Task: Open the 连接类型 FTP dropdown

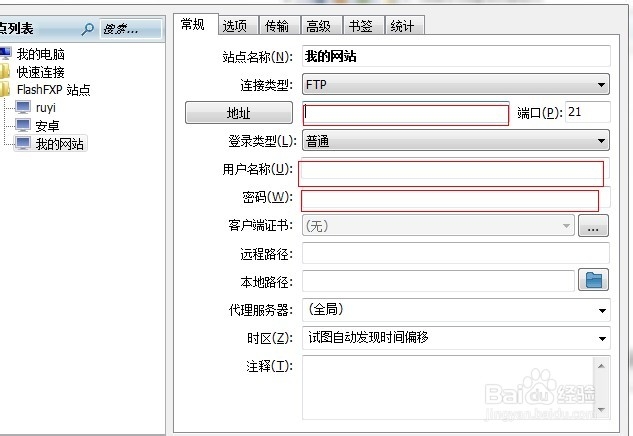Action: pyautogui.click(x=456, y=84)
